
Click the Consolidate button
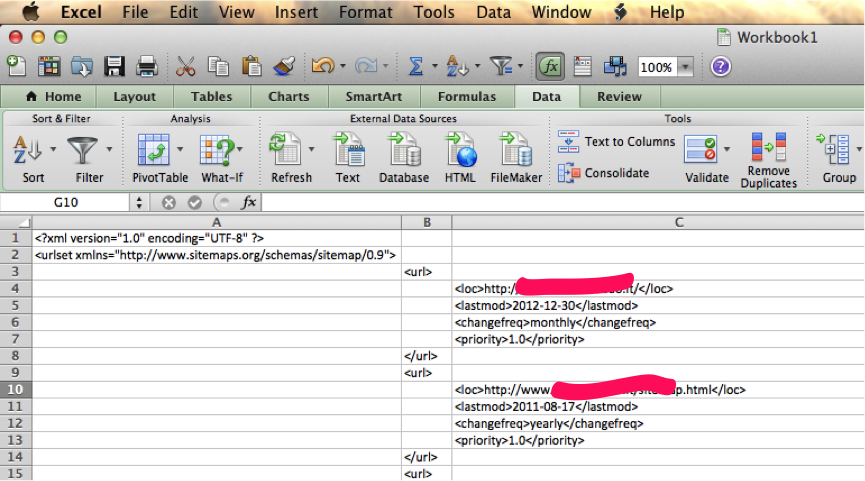(x=604, y=173)
